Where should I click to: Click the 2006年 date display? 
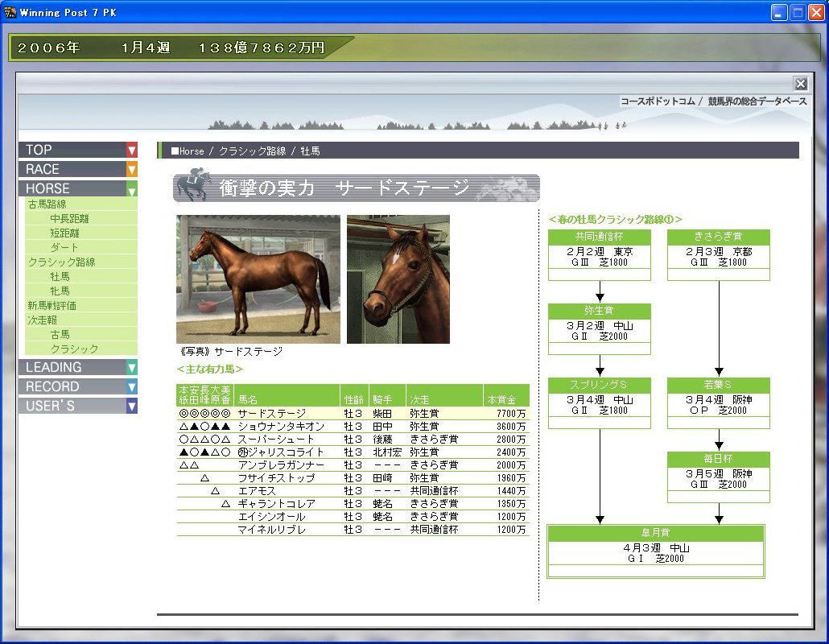click(48, 47)
